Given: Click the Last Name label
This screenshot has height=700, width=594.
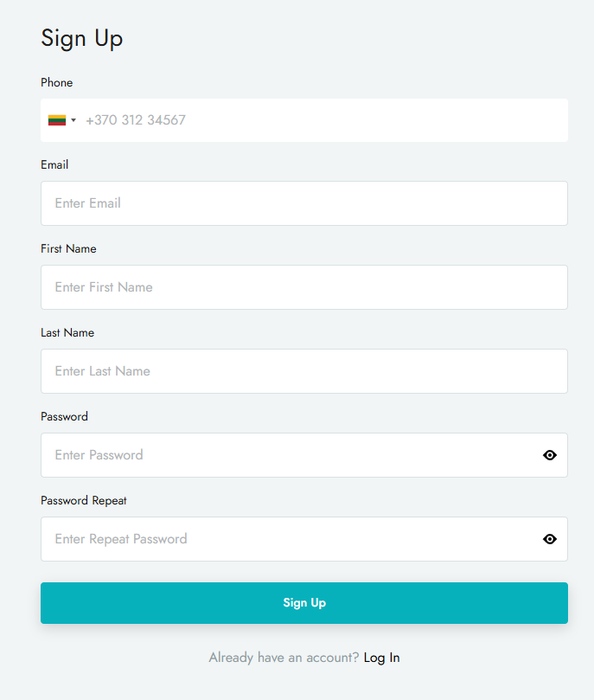Looking at the screenshot, I should coord(67,333).
